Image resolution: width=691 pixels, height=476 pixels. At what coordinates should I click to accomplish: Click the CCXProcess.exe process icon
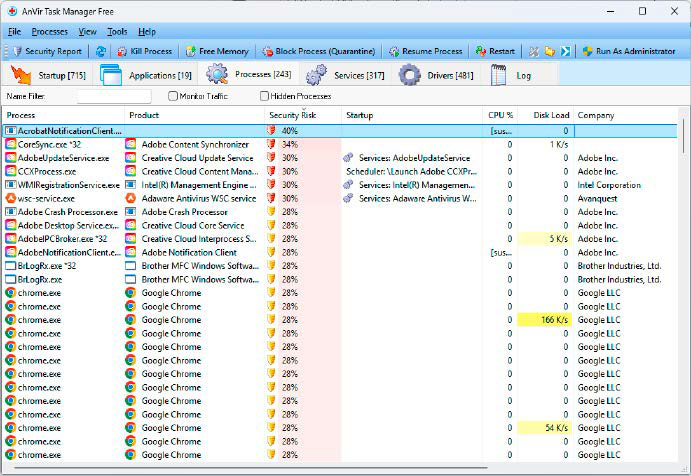11,171
